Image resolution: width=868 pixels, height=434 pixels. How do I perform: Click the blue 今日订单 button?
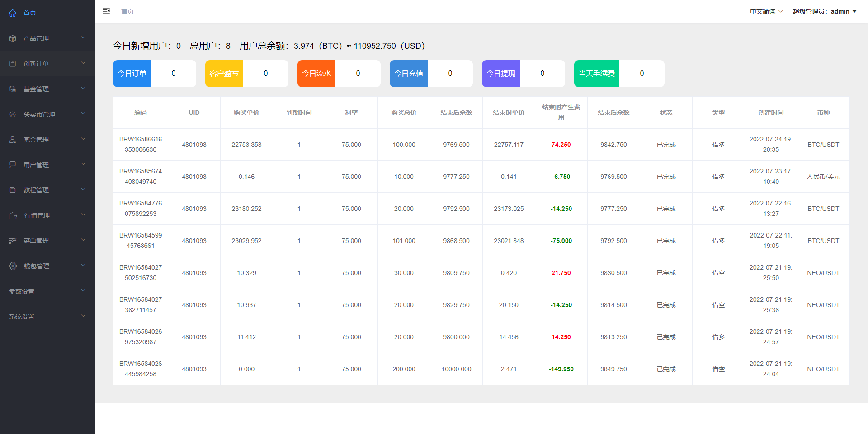(x=132, y=73)
